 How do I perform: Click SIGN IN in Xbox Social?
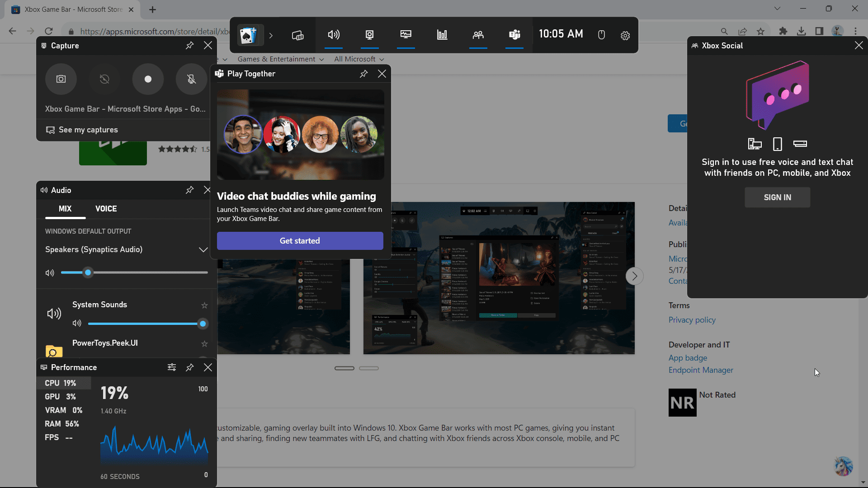[x=778, y=197]
